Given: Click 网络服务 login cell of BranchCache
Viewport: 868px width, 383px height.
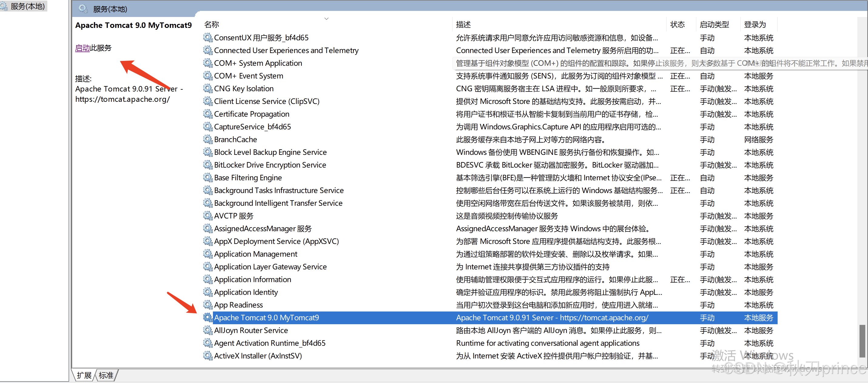Looking at the screenshot, I should pyautogui.click(x=759, y=139).
